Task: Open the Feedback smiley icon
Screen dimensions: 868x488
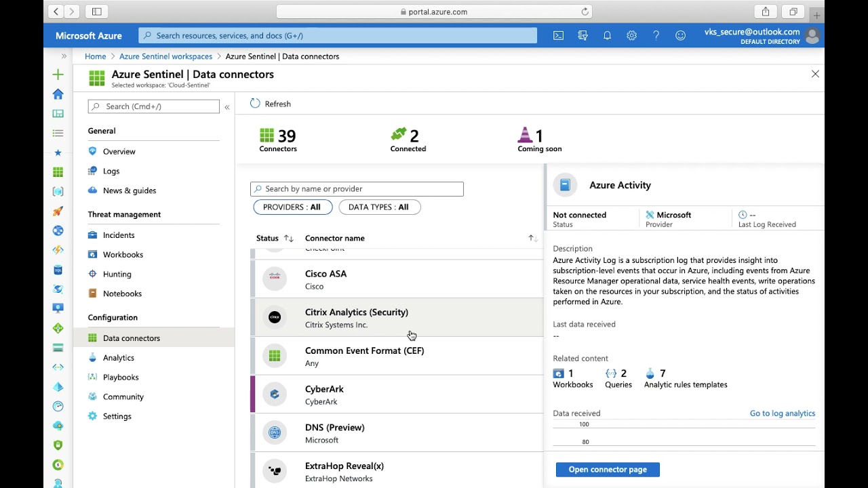Action: tap(680, 36)
